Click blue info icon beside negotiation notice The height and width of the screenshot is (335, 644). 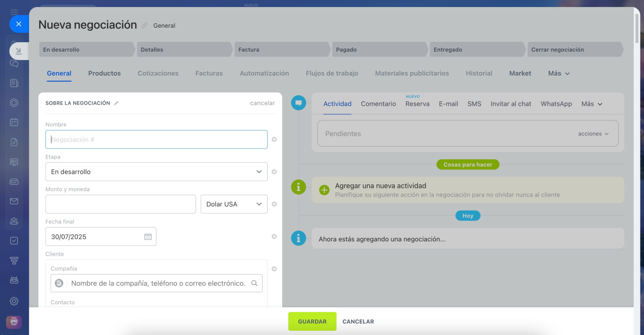(298, 238)
